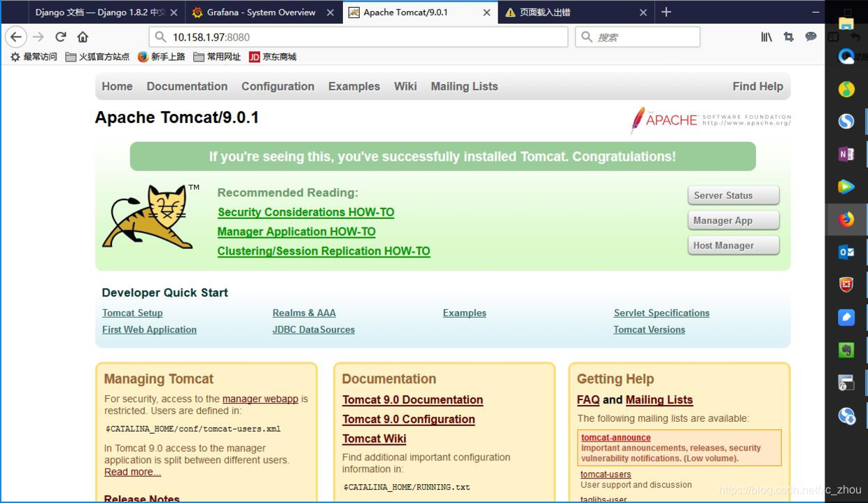Screen dimensions: 868x503
Task: Close the Grafana System Overview tab
Action: (330, 13)
